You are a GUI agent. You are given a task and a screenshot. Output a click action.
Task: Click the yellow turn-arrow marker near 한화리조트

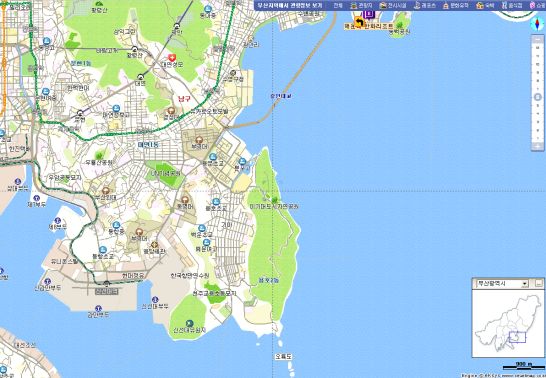(359, 23)
